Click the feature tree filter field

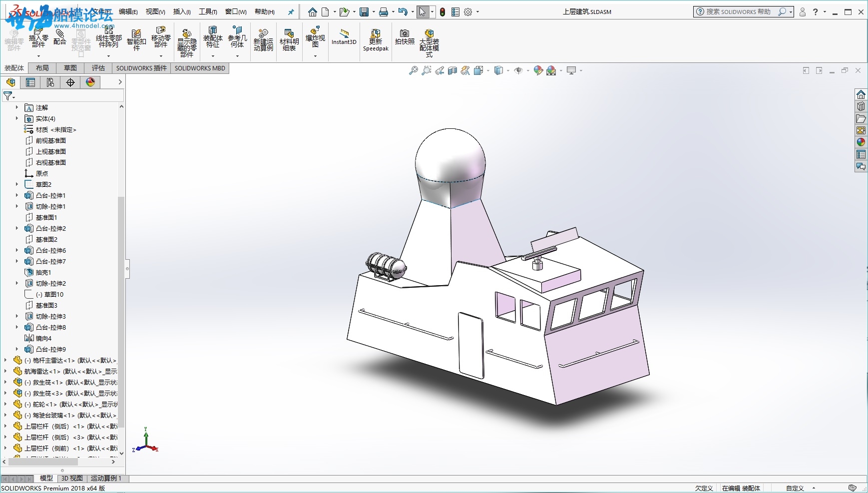tap(63, 96)
